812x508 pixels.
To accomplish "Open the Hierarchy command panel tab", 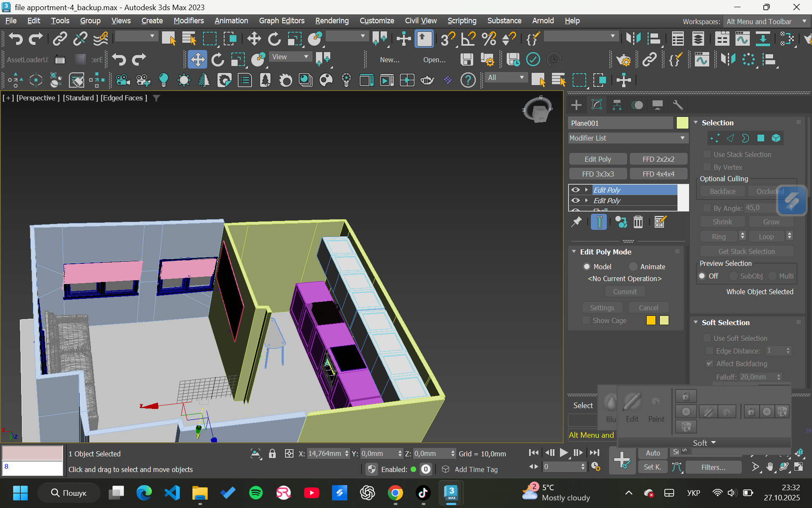I will pos(617,105).
